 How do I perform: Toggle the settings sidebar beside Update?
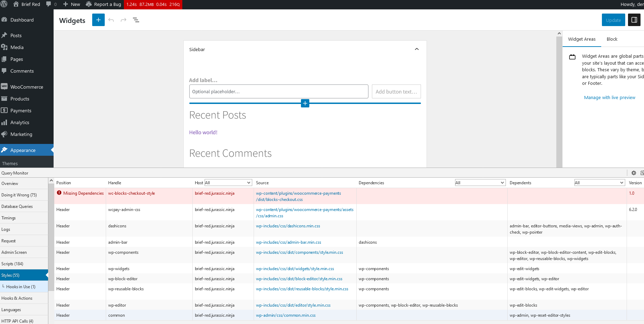tap(634, 20)
